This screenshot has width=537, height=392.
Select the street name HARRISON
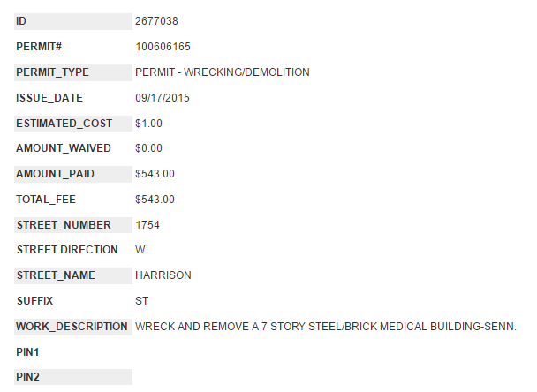163,275
